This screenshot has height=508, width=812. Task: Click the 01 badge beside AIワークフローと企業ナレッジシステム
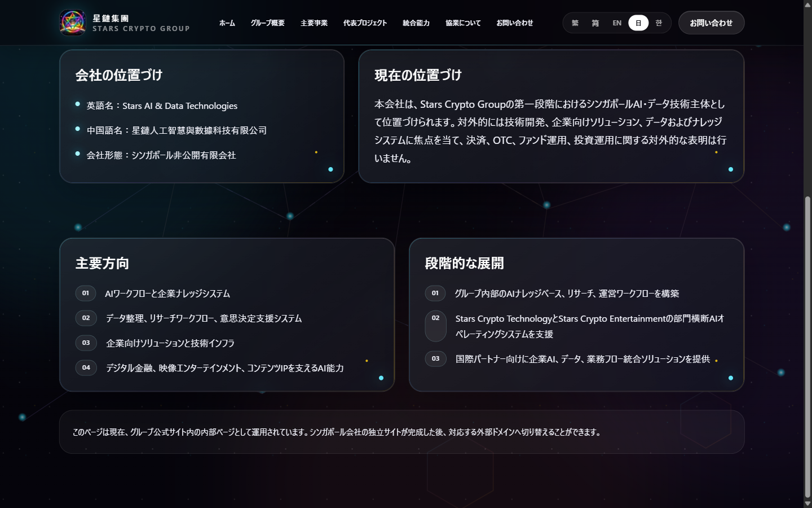point(86,294)
